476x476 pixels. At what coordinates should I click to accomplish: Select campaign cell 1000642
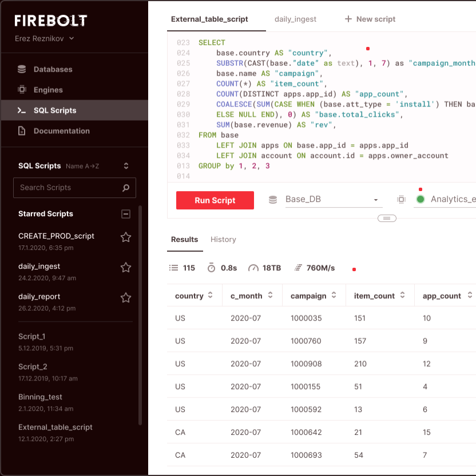tap(306, 432)
